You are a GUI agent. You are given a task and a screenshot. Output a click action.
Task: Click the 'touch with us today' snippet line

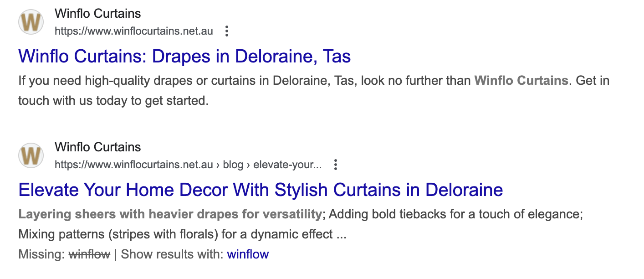point(113,100)
